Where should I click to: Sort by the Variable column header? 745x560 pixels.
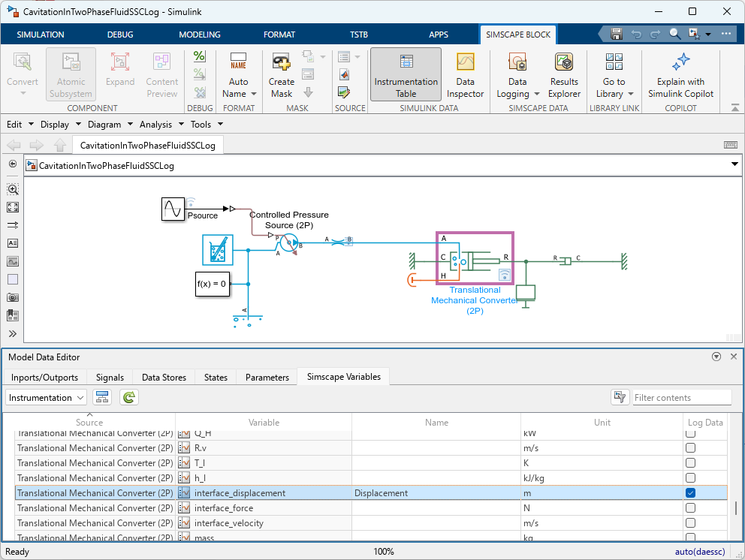tap(264, 423)
